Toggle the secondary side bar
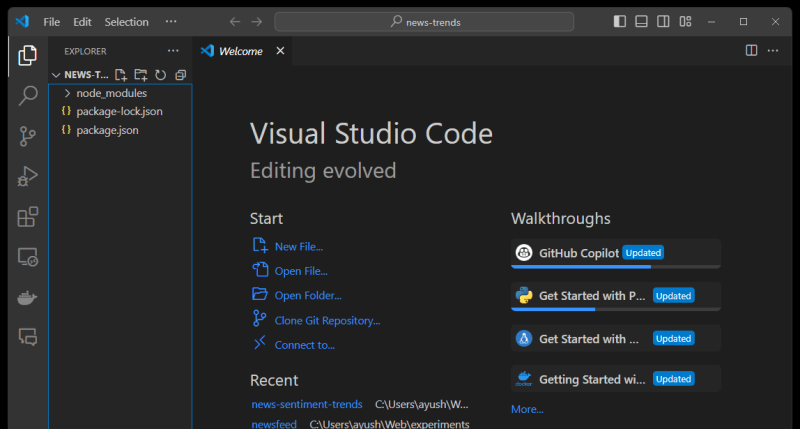 (x=663, y=21)
